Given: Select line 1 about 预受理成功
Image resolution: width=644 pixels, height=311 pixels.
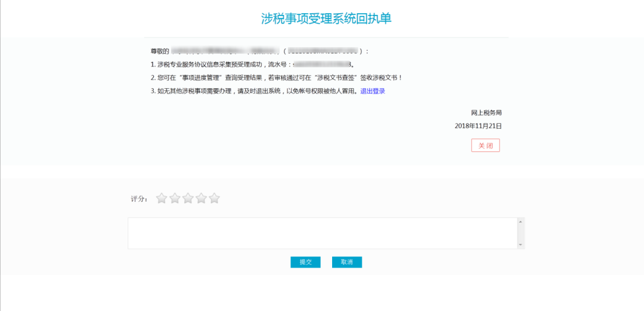Looking at the screenshot, I should [x=252, y=64].
